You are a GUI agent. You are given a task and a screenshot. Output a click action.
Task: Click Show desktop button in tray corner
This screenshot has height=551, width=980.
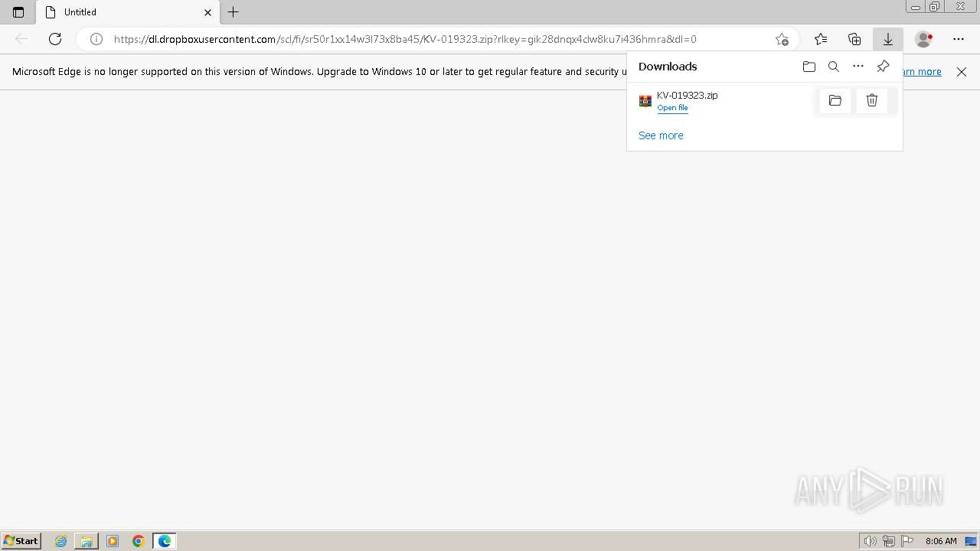tap(971, 541)
